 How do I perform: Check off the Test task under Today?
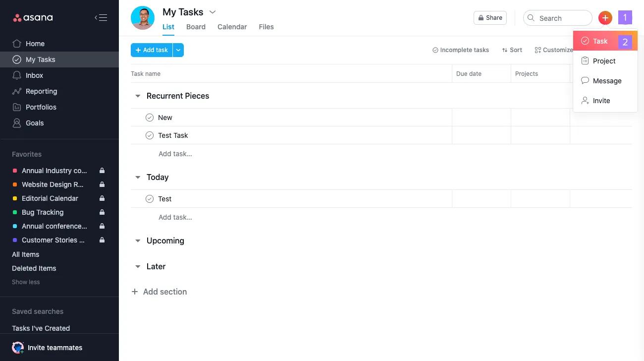point(150,199)
